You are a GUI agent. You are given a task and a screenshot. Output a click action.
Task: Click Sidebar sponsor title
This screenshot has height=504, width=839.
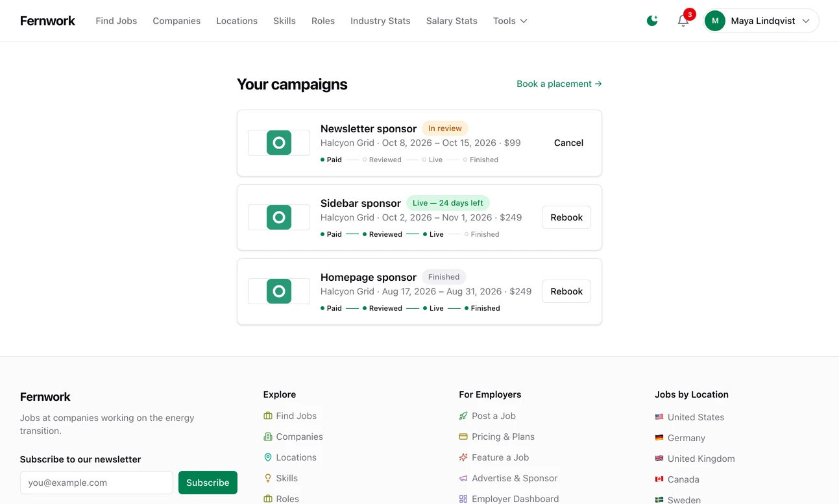361,203
